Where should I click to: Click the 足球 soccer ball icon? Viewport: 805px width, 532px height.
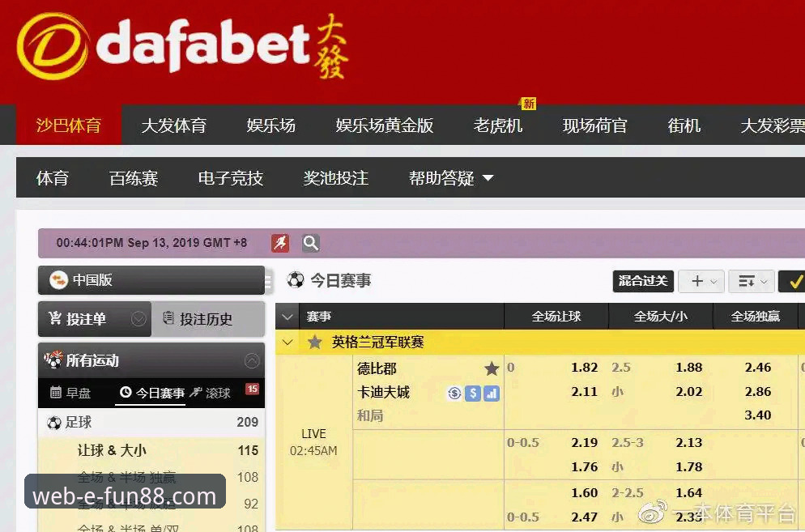click(x=54, y=423)
